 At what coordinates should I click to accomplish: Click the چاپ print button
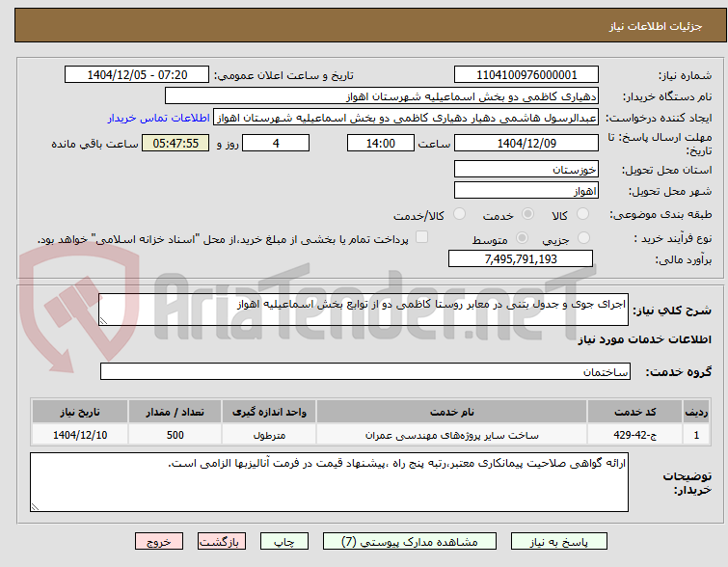tap(284, 542)
